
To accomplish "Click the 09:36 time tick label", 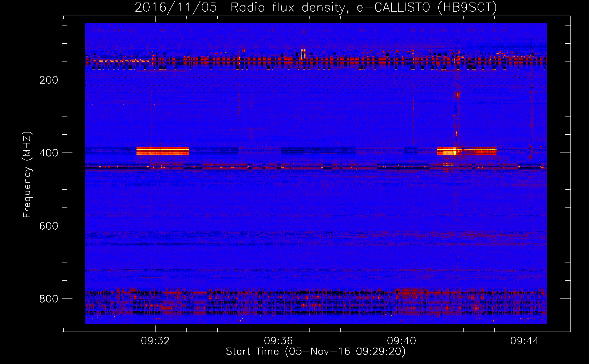I will tap(278, 341).
